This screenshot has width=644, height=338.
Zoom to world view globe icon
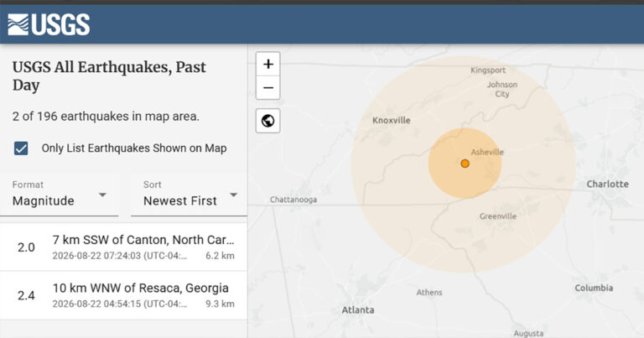pyautogui.click(x=267, y=121)
